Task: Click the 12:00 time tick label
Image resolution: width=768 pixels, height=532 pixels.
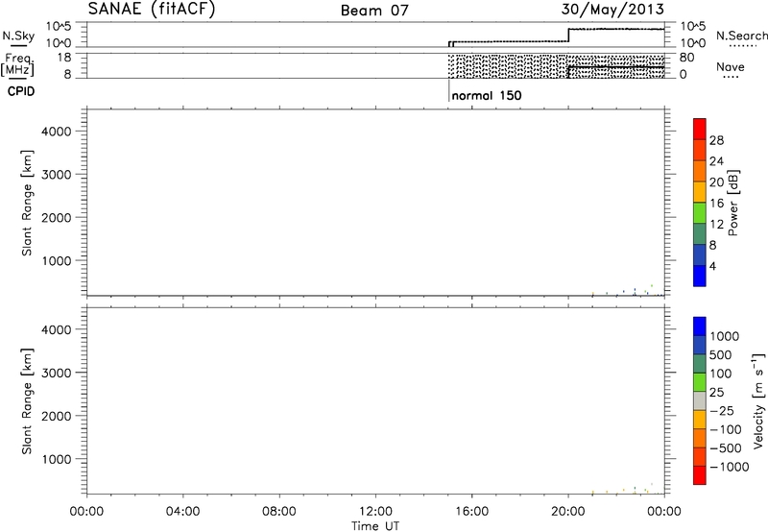Action: point(375,512)
